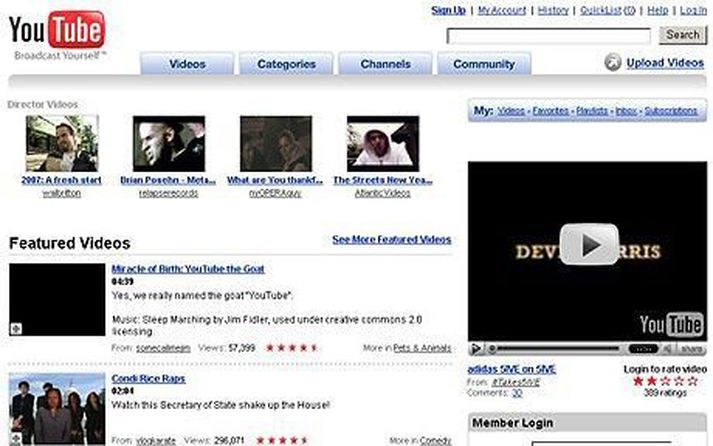Open QuickList (0) link
Viewport: 713px width, 446px height.
(608, 10)
